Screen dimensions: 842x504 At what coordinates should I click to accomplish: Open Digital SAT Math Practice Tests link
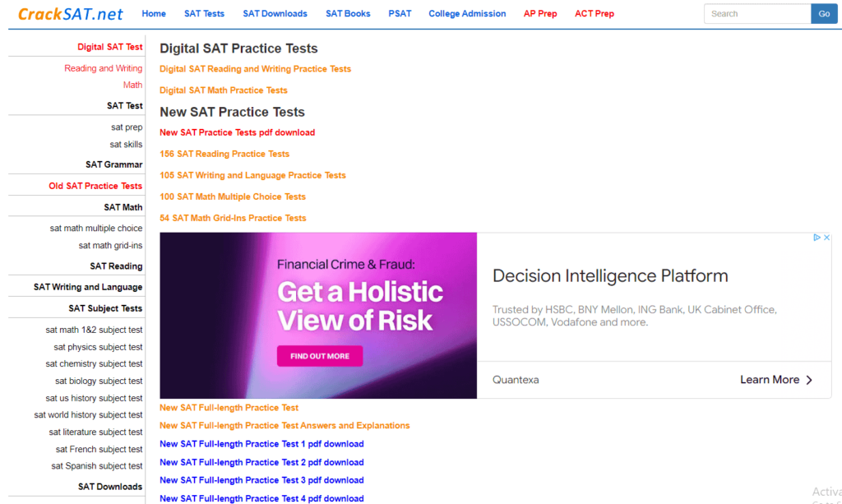click(x=224, y=90)
